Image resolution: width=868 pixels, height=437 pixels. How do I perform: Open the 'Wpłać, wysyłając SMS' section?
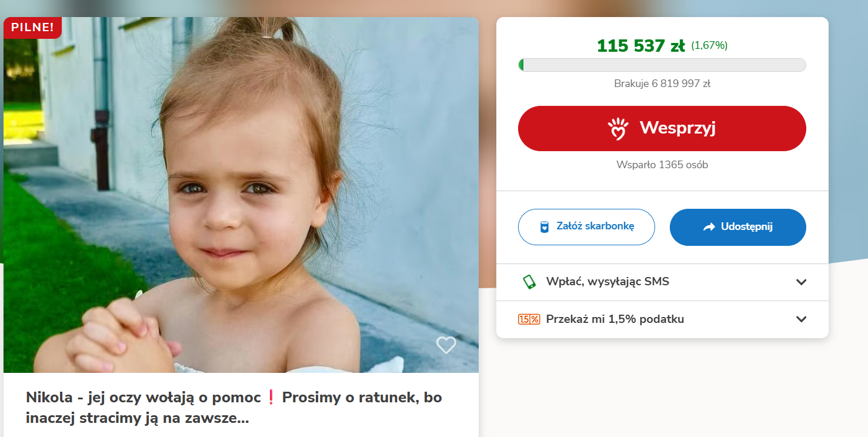coord(607,282)
